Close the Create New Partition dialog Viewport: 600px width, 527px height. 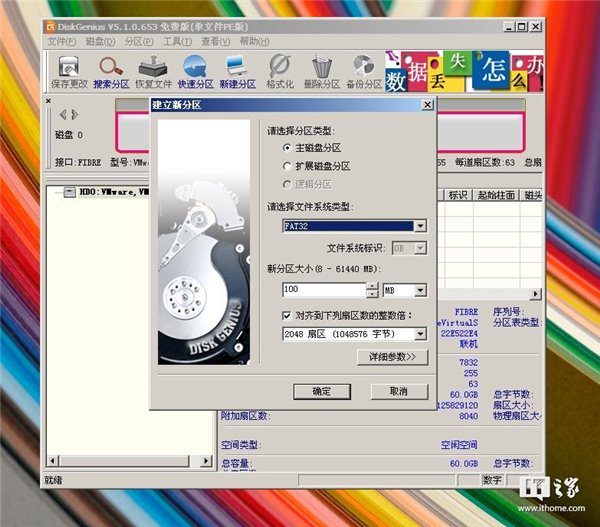[427, 105]
